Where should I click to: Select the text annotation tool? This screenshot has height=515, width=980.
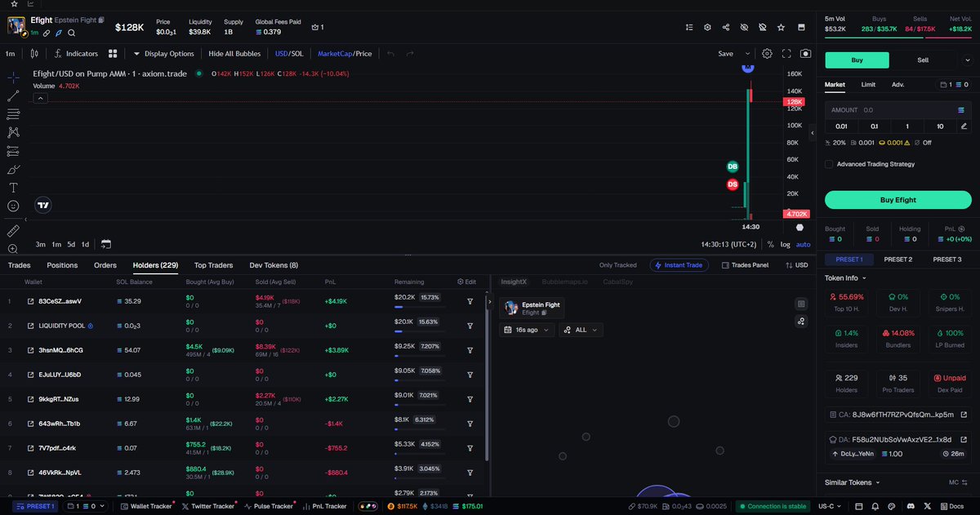(13, 188)
